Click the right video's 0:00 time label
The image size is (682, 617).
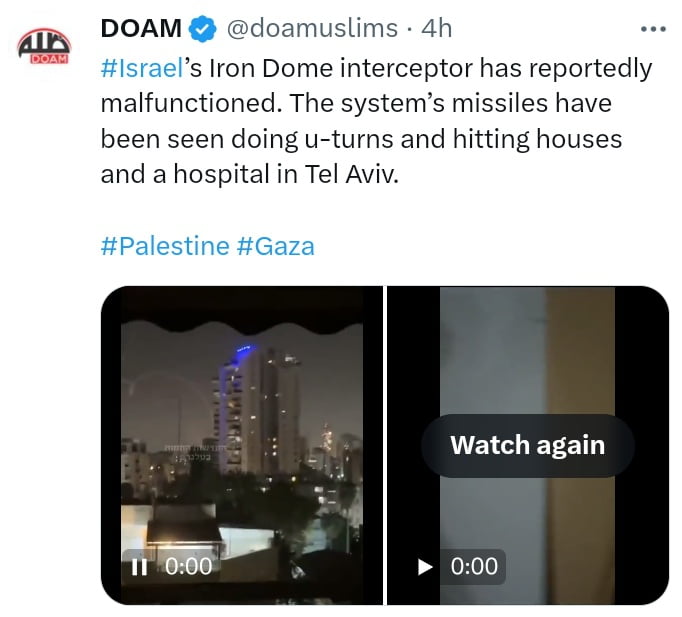(474, 566)
